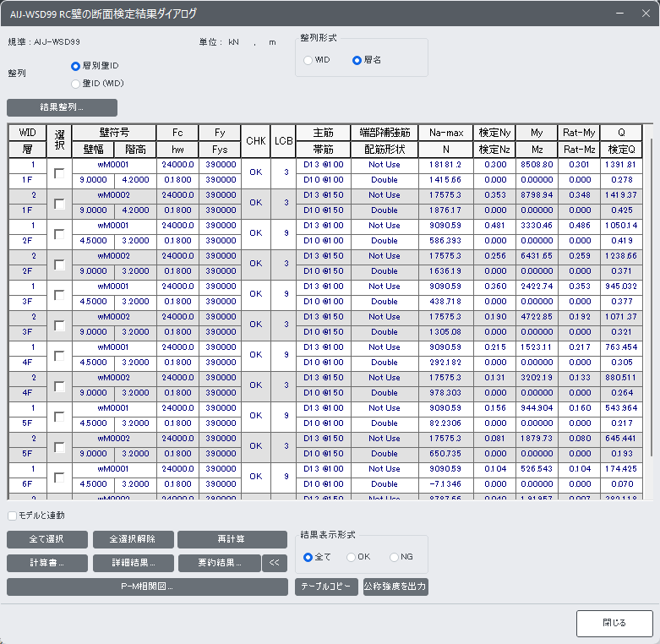
Task: Click the Q value 174.425
Action: pyautogui.click(x=621, y=469)
